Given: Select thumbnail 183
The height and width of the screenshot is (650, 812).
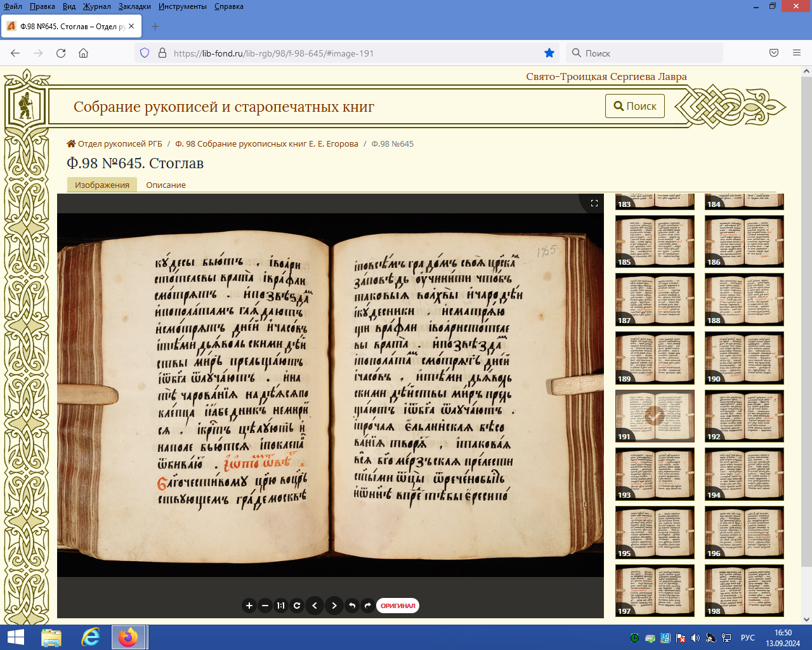Looking at the screenshot, I should (655, 201).
